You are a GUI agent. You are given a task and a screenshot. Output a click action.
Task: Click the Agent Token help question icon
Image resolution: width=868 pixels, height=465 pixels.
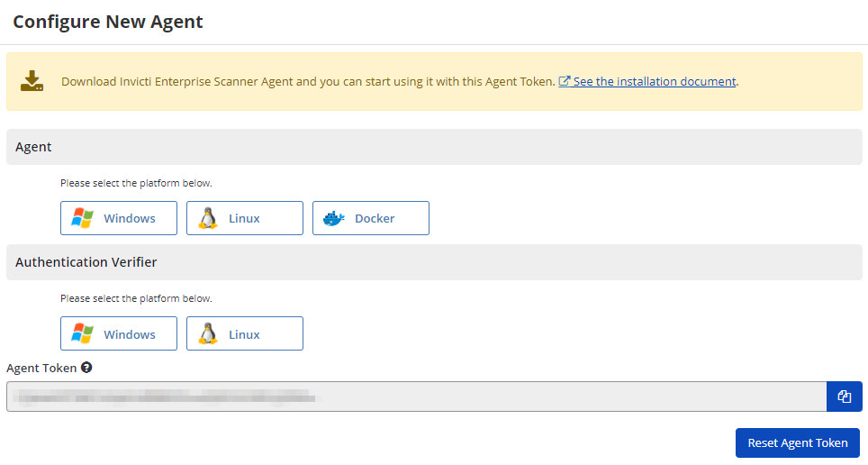(86, 368)
